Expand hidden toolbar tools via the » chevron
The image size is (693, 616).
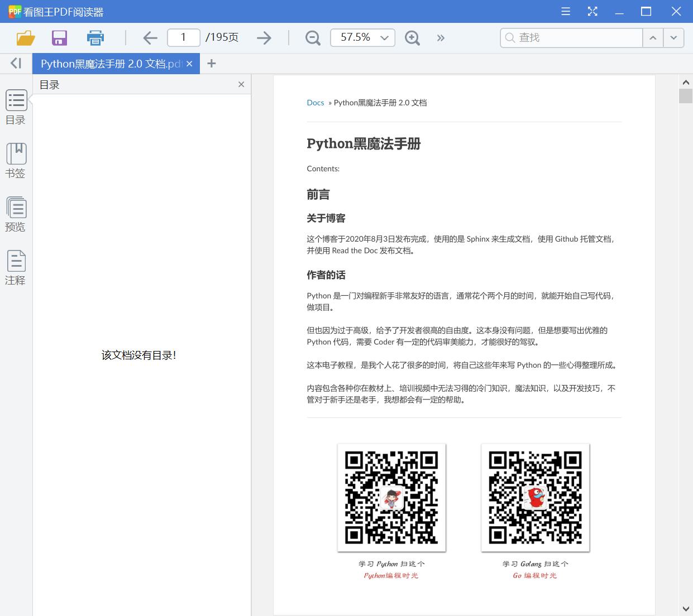coord(441,37)
